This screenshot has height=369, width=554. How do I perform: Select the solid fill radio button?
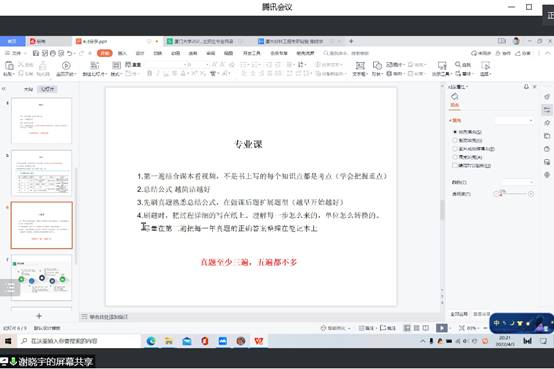tap(455, 132)
